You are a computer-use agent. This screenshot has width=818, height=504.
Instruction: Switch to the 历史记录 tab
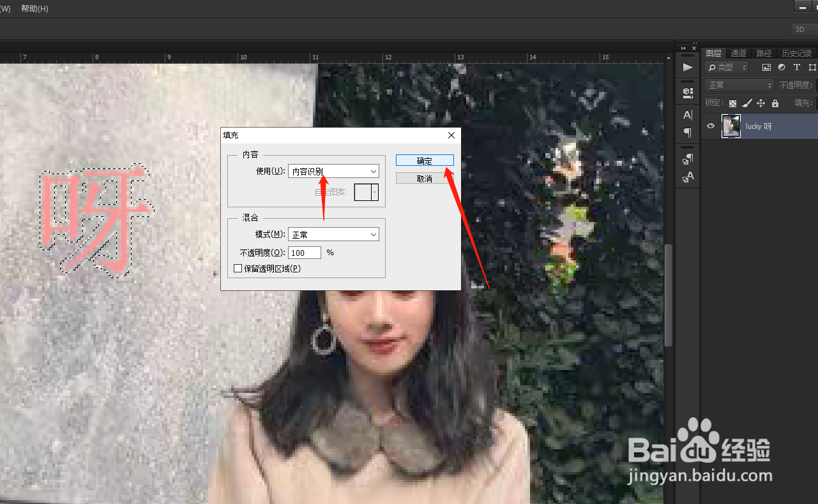(797, 53)
